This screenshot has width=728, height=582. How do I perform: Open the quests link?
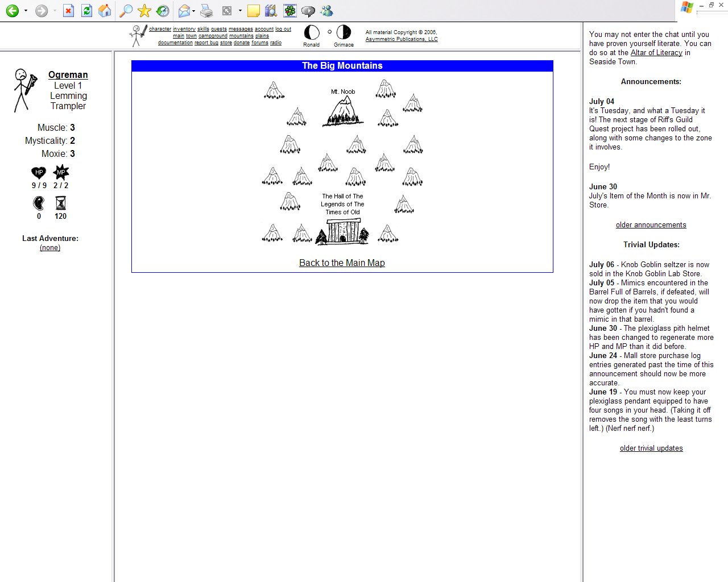point(219,29)
